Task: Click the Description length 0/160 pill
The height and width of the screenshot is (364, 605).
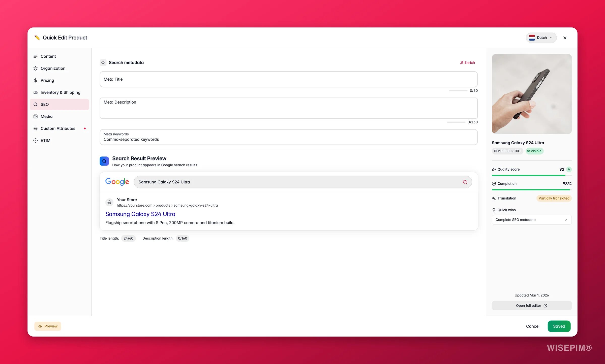Action: [183, 238]
